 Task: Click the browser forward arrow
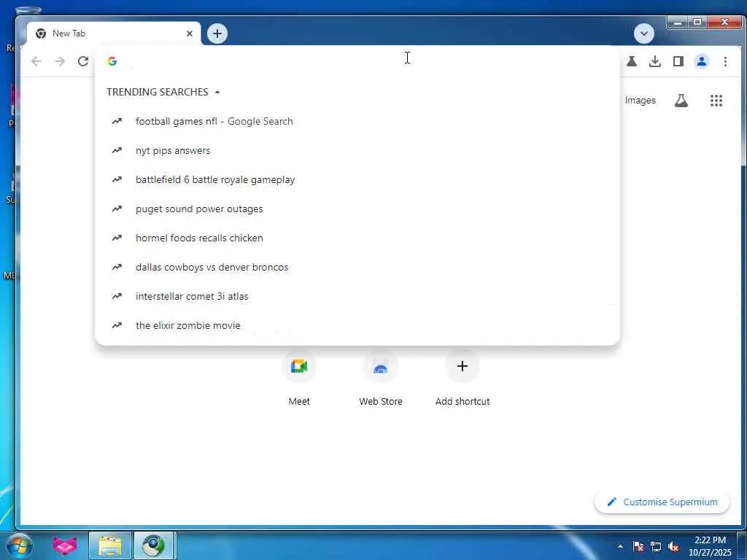(x=60, y=61)
